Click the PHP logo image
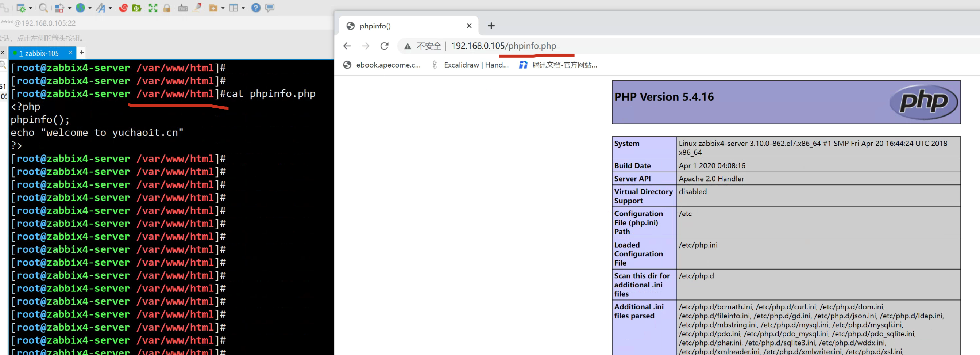This screenshot has width=980, height=355. click(x=923, y=102)
